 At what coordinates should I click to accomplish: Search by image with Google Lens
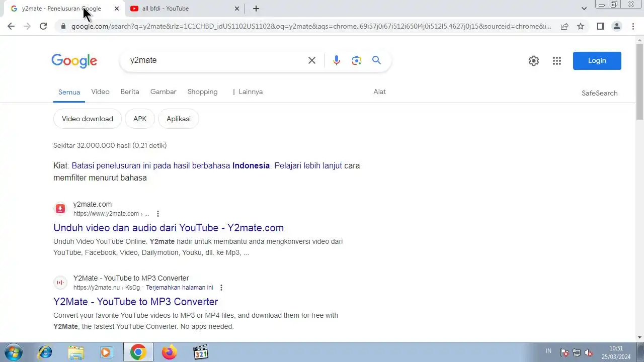[x=357, y=60]
